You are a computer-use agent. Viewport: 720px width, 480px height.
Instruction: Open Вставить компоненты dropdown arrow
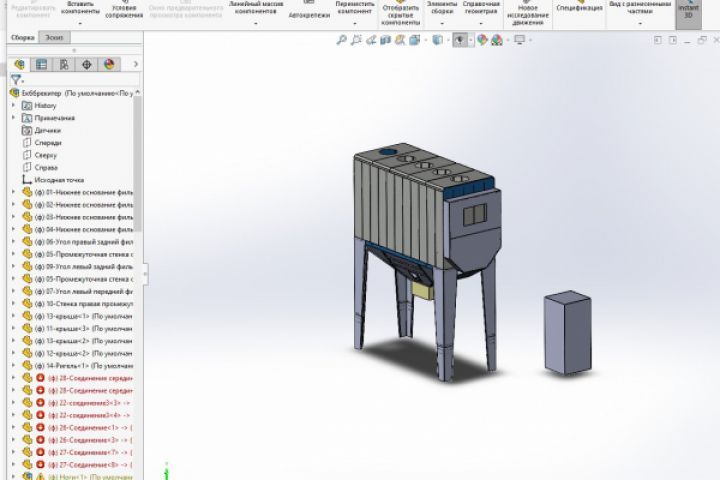pyautogui.click(x=80, y=23)
